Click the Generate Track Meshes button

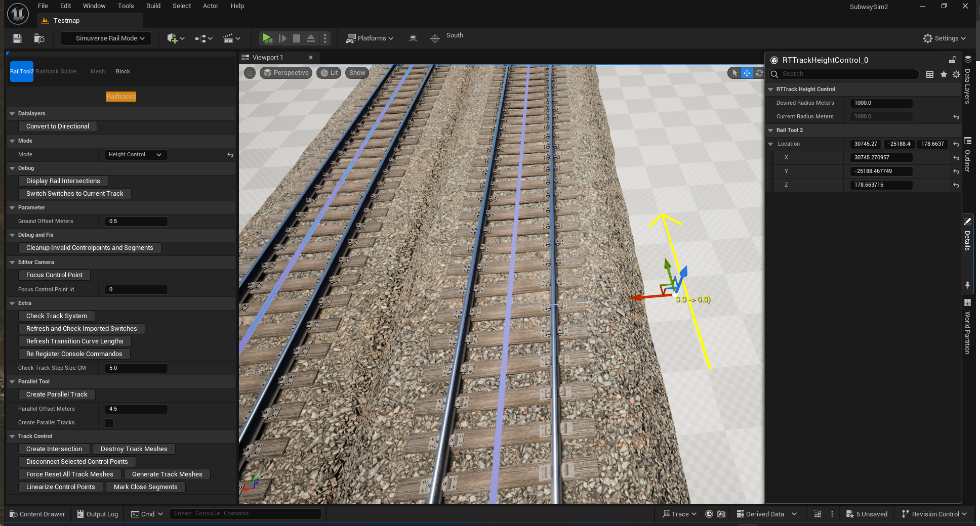(167, 474)
